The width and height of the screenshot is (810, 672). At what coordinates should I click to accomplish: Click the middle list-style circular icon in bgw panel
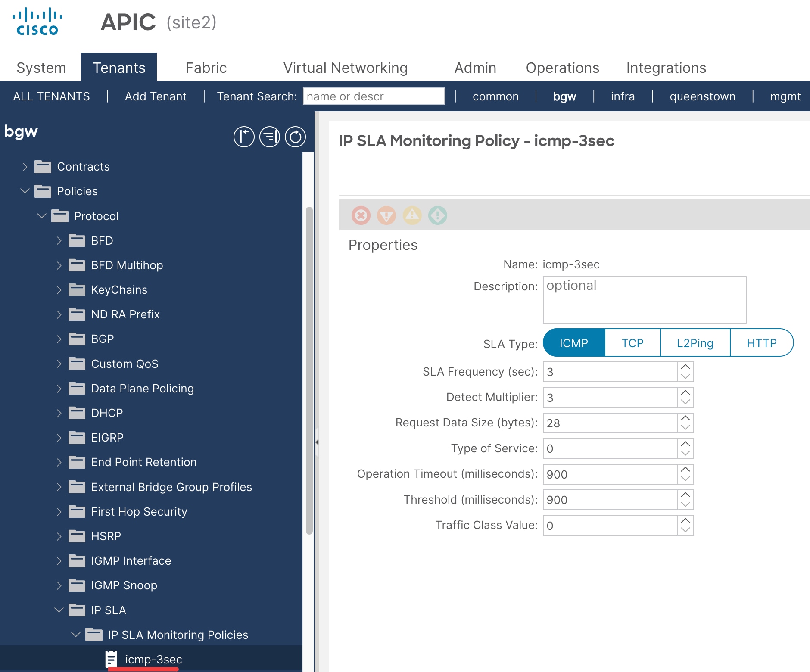(270, 137)
